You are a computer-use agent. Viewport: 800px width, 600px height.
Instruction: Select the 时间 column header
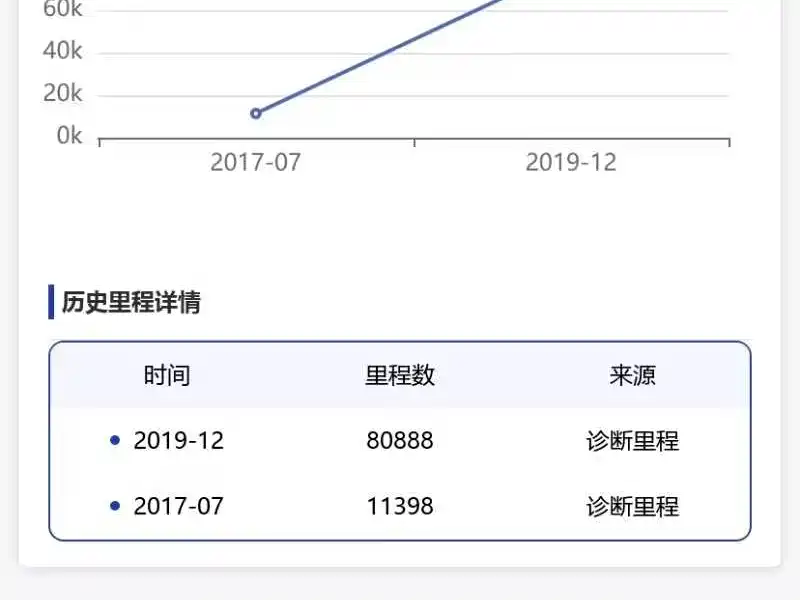(167, 376)
